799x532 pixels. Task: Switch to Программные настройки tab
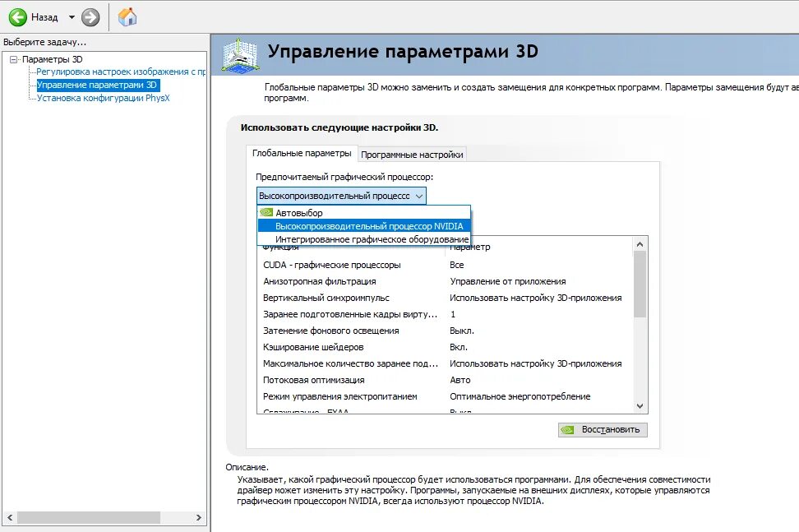click(412, 155)
